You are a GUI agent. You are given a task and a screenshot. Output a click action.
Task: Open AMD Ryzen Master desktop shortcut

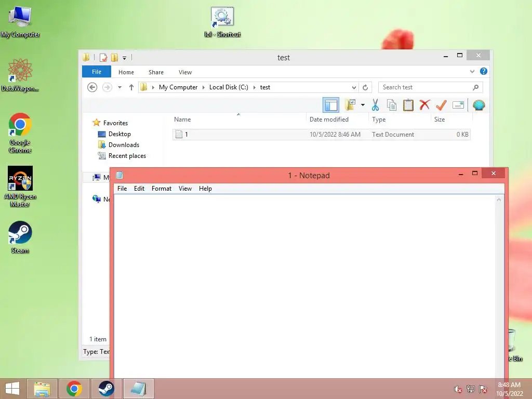pyautogui.click(x=20, y=187)
